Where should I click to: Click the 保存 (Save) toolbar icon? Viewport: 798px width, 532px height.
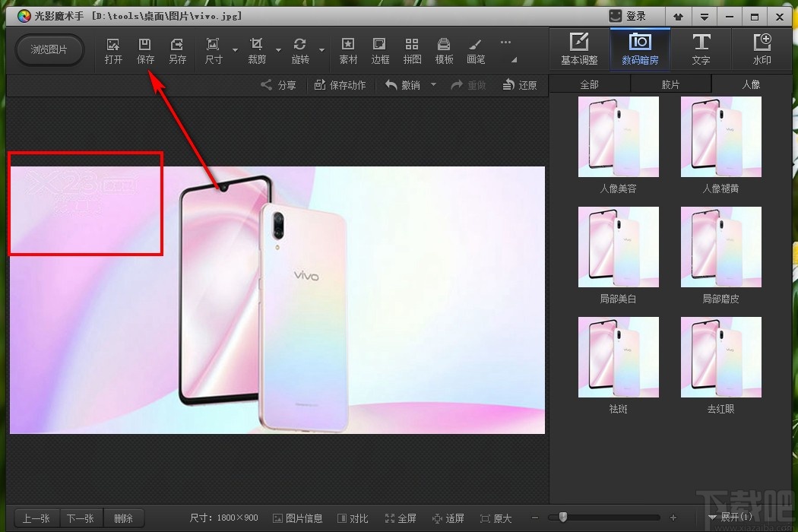pos(145,51)
